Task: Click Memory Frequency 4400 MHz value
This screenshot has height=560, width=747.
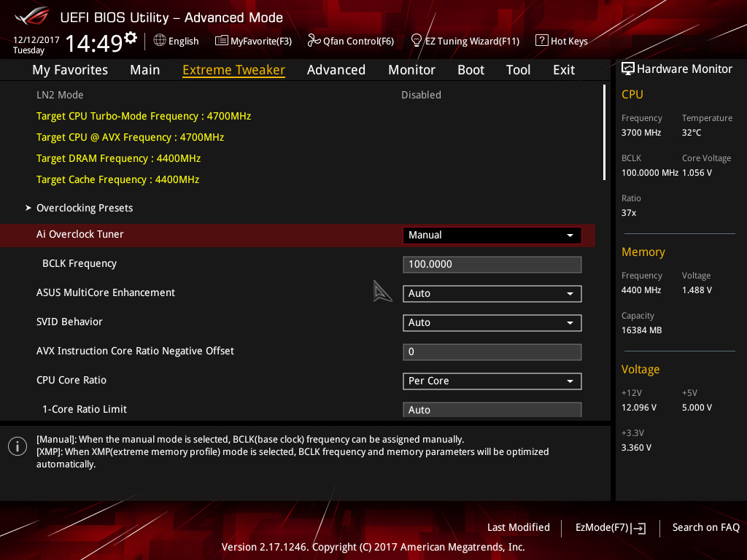Action: [641, 290]
